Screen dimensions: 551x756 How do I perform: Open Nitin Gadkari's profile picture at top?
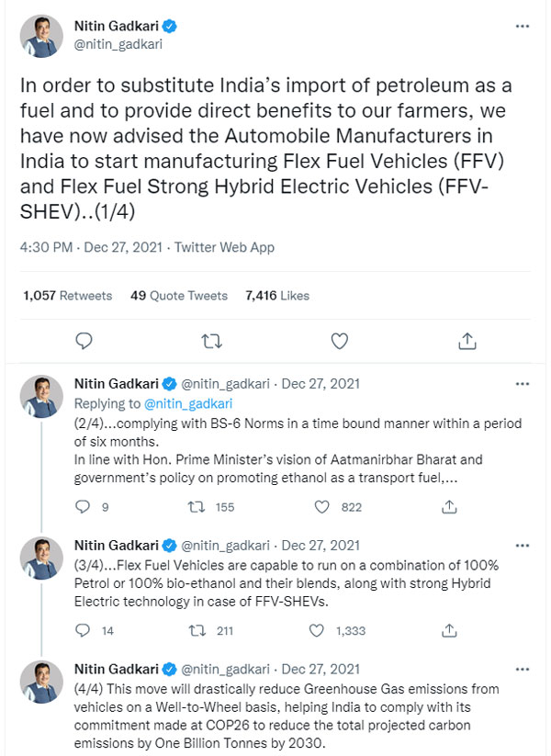(x=42, y=35)
